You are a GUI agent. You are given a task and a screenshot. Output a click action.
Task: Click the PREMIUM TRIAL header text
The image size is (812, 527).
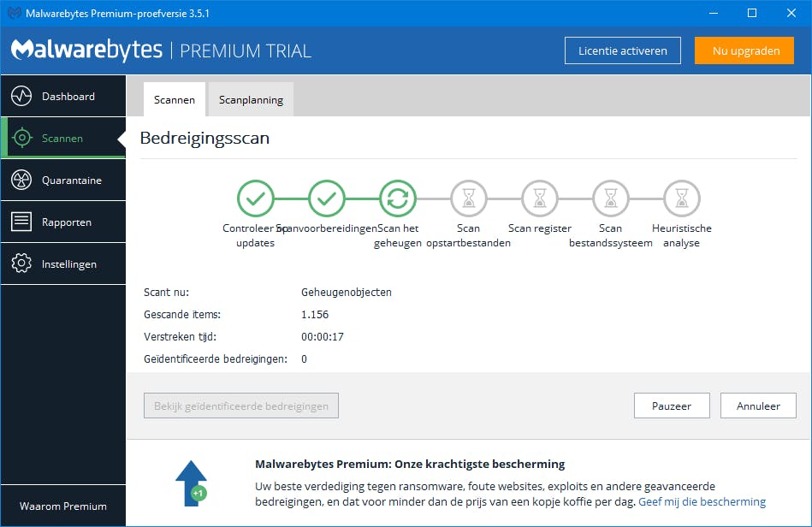[246, 50]
